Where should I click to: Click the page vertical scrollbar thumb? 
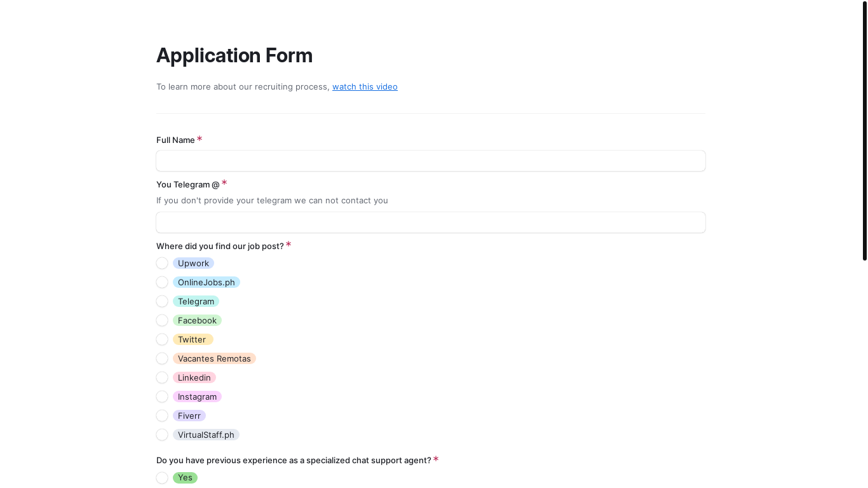(865, 131)
